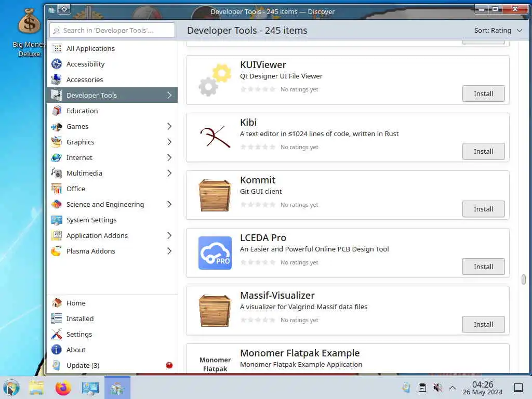The image size is (532, 399).
Task: Expand the Multimedia category chevron
Action: [x=169, y=174]
